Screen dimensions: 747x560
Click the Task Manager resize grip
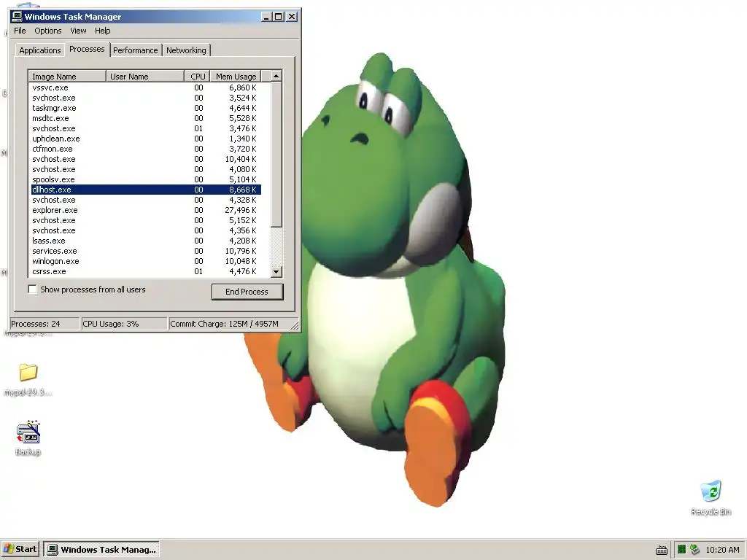click(295, 326)
